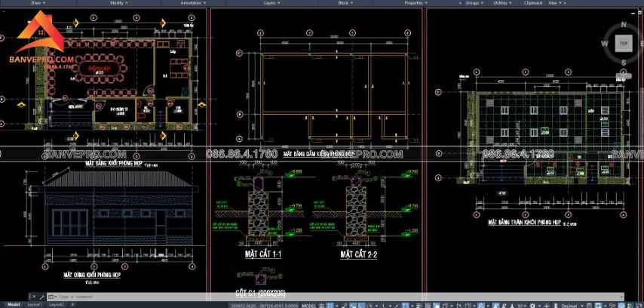Image resolution: width=644 pixels, height=308 pixels.
Task: Expand the View panel
Action: click(x=557, y=2)
